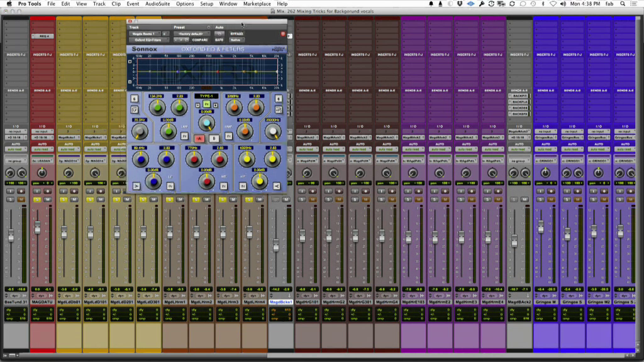Select the MgdHrmE2 track name
644x362 pixels.
click(x=440, y=302)
